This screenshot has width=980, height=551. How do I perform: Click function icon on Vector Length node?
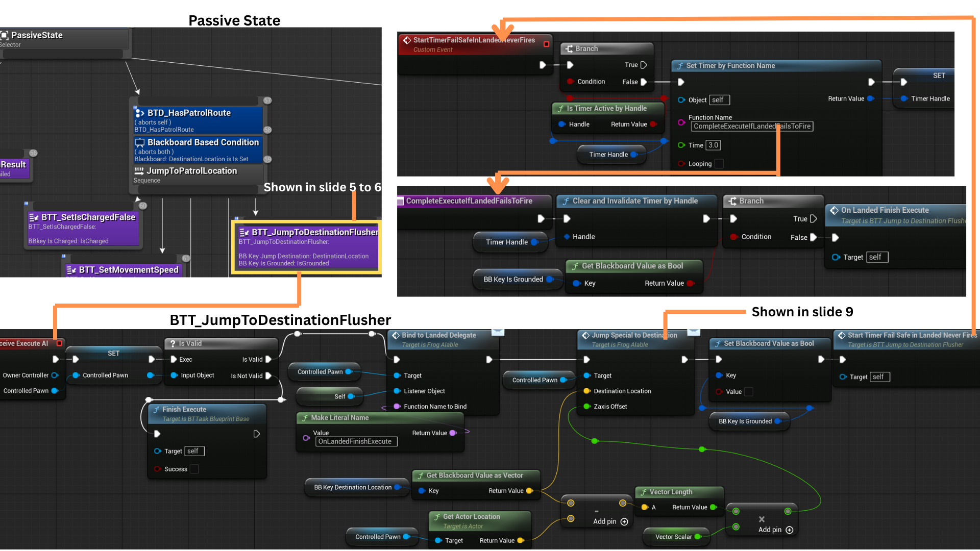pos(644,492)
